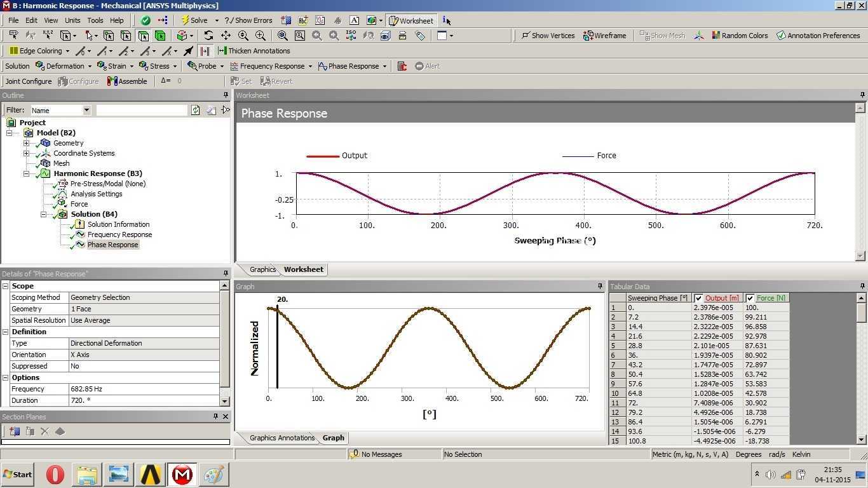Image resolution: width=868 pixels, height=488 pixels.
Task: Collapse the Scope section in Details
Action: [x=6, y=286]
